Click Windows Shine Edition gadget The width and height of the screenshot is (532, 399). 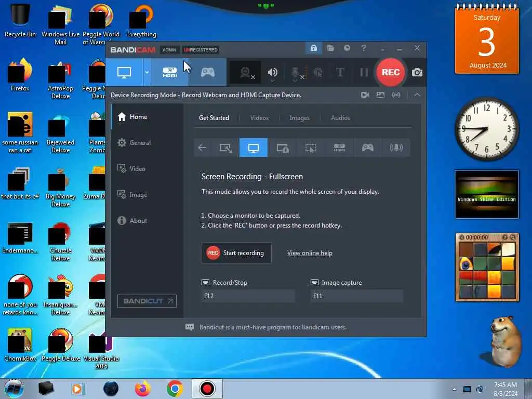[487, 194]
